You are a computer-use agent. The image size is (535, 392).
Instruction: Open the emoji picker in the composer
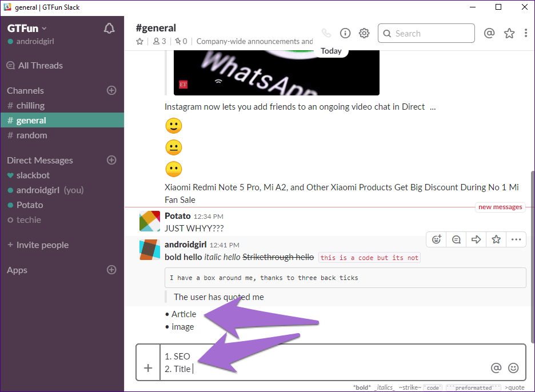coord(513,368)
